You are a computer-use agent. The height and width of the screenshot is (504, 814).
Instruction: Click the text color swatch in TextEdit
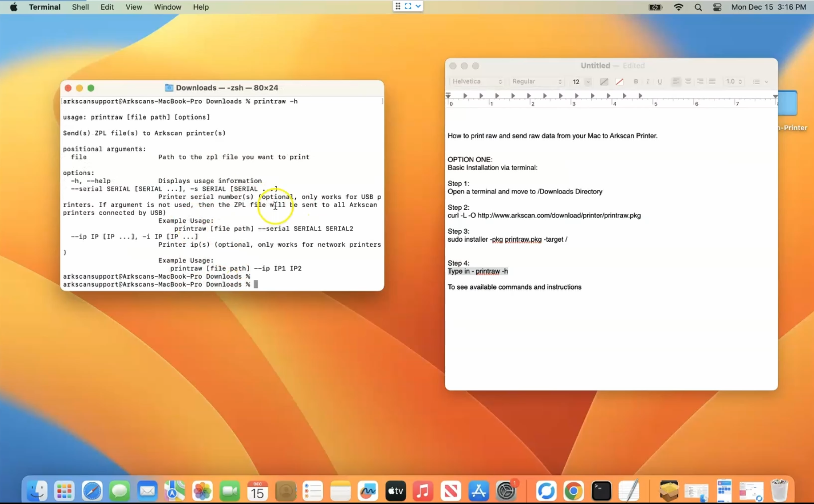604,82
